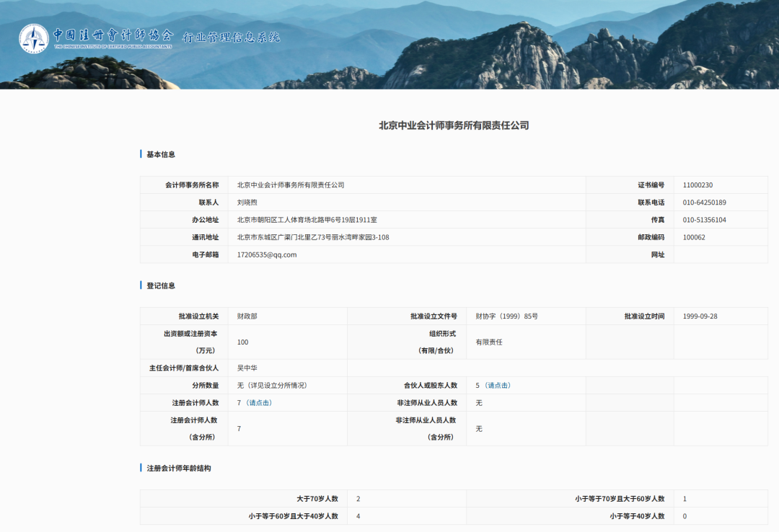The width and height of the screenshot is (779, 532).
Task: Click the 通讯地址 label
Action: pos(205,237)
